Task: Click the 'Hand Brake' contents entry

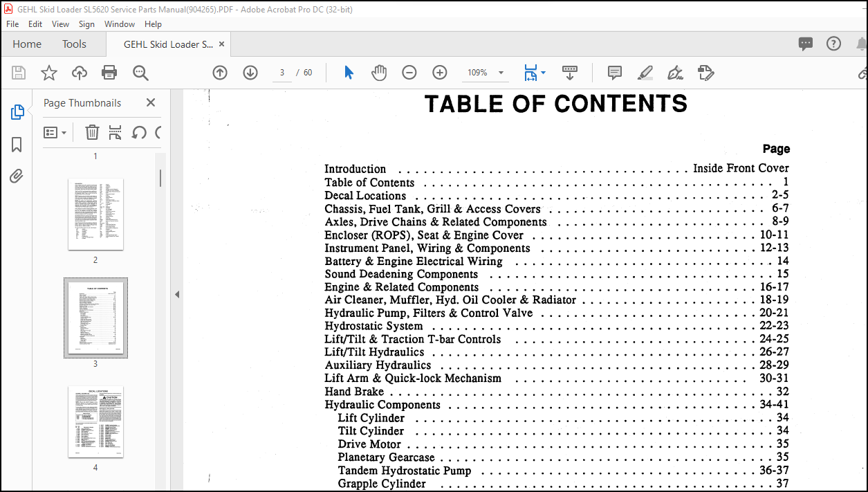Action: point(354,392)
